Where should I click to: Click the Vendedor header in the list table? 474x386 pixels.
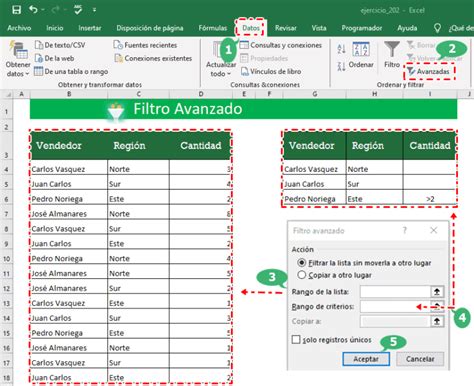pyautogui.click(x=59, y=146)
